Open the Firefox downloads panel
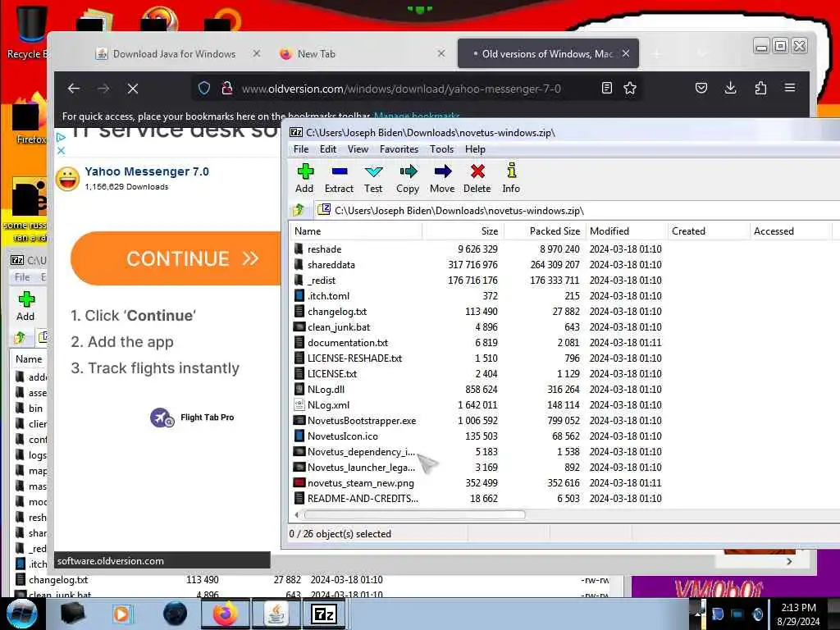The height and width of the screenshot is (630, 840). [730, 88]
